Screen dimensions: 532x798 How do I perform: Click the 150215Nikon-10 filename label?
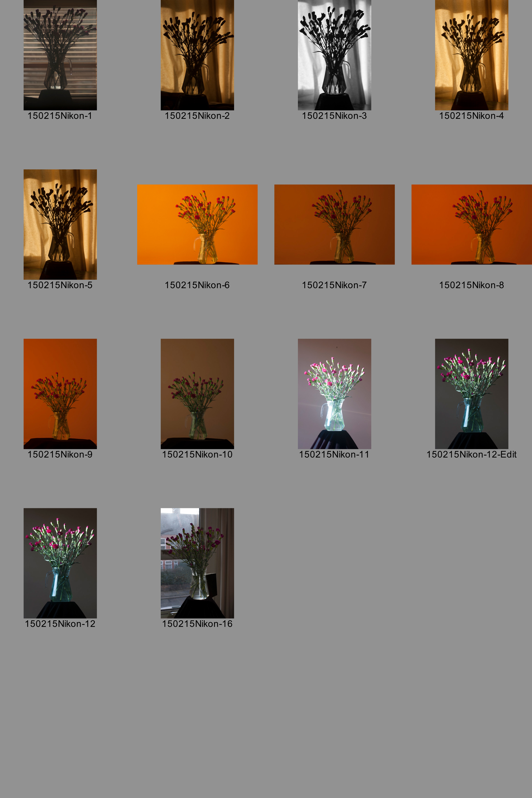[x=197, y=454]
